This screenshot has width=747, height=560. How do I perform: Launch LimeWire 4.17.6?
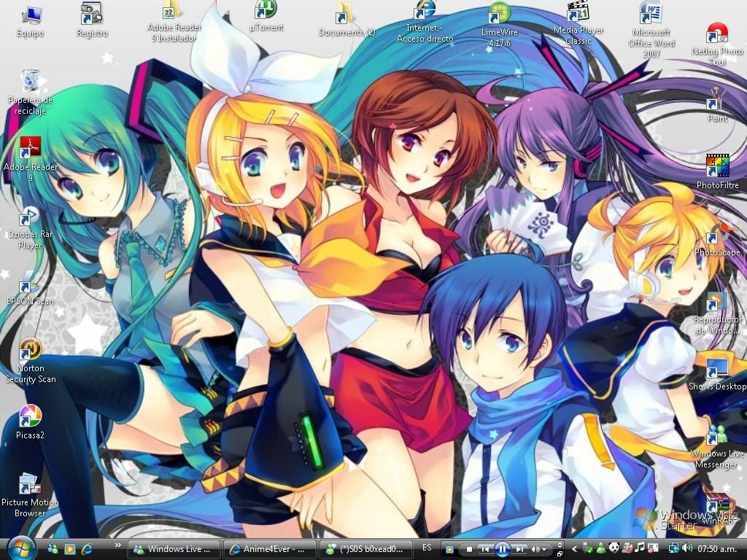[x=499, y=24]
